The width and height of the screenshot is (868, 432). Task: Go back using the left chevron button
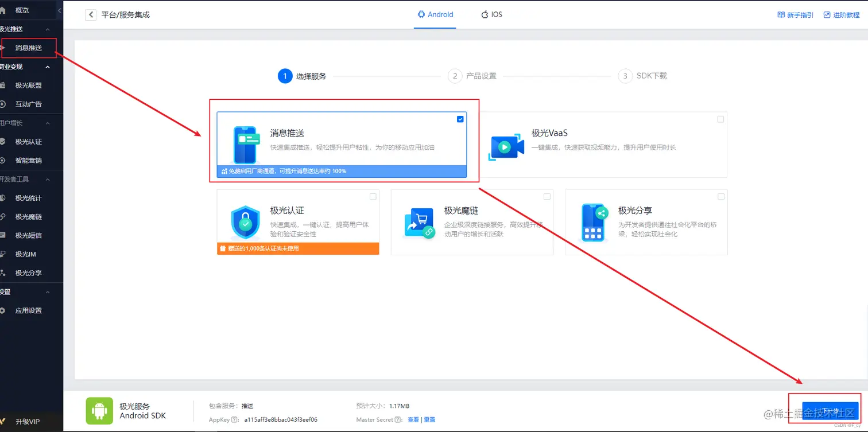coord(91,15)
